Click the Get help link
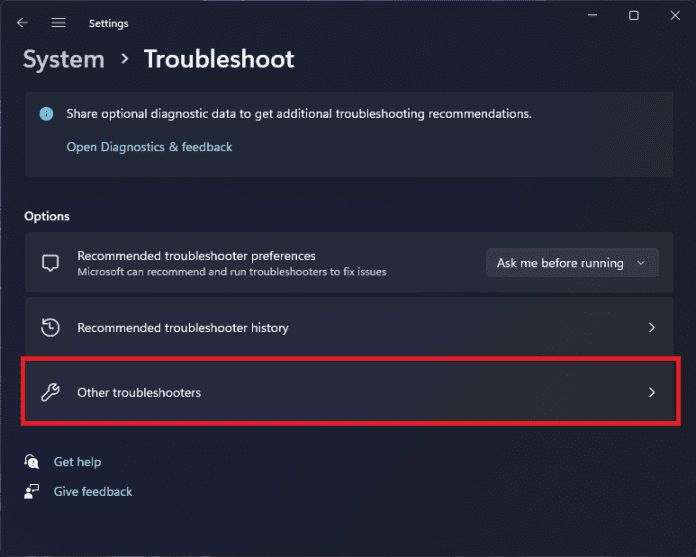 click(x=77, y=462)
